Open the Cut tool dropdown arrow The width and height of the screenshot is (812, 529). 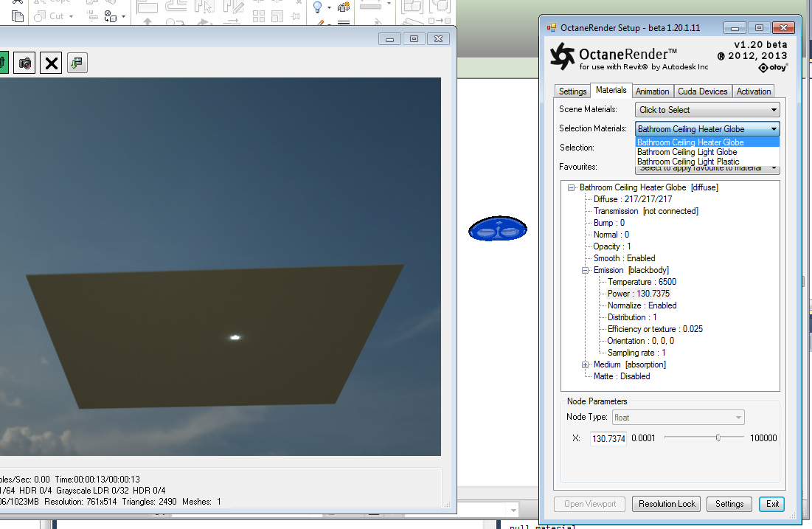click(71, 16)
